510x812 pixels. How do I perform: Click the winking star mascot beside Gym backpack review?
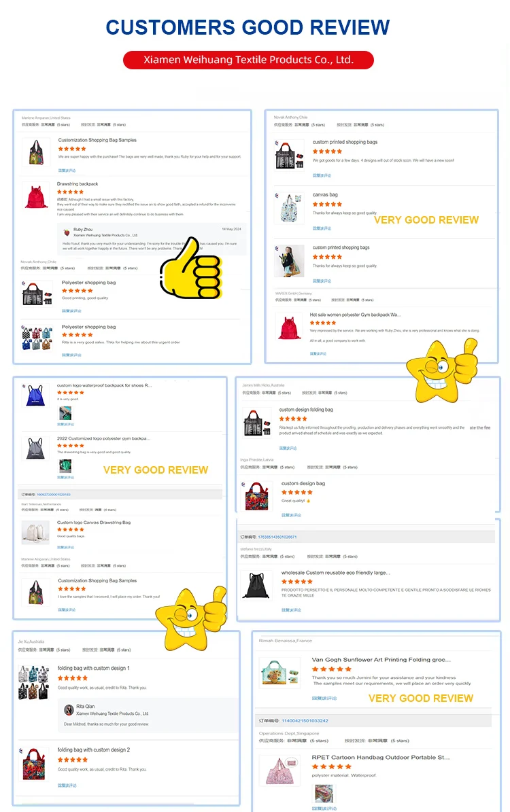442,370
